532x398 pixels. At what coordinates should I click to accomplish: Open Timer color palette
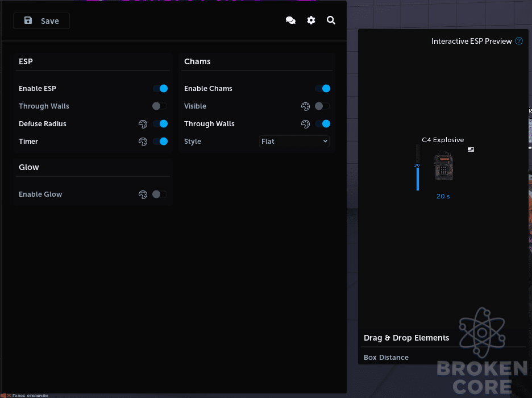pyautogui.click(x=143, y=142)
